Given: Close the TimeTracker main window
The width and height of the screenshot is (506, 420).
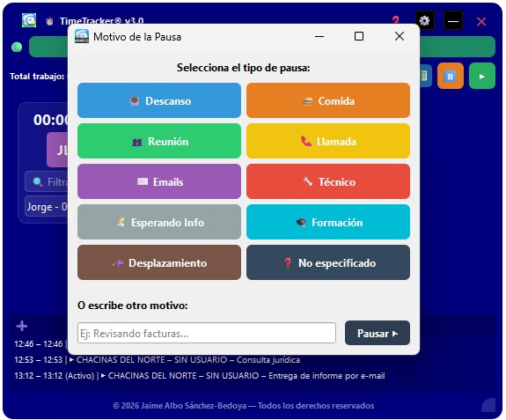Looking at the screenshot, I should point(481,22).
